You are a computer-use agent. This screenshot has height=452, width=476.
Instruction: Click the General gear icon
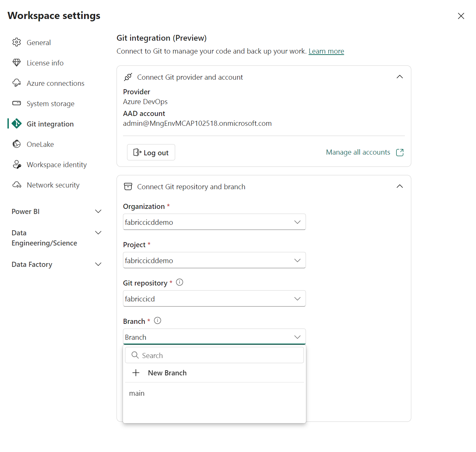(x=17, y=42)
